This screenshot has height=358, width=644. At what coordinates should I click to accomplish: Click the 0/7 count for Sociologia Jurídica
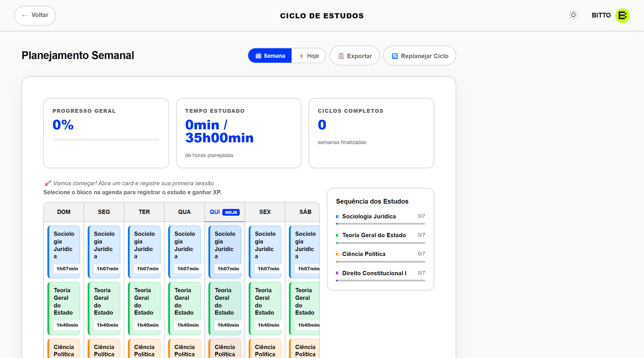pos(421,216)
